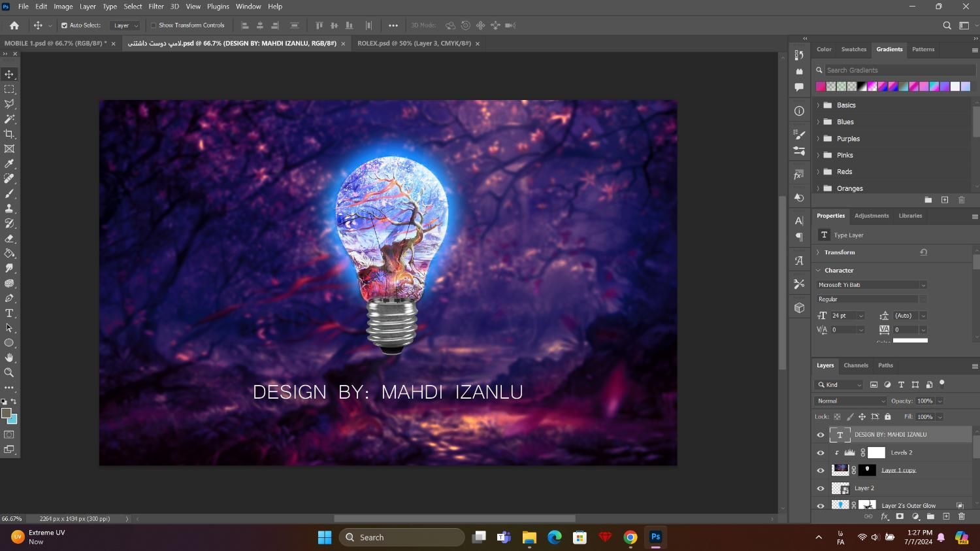Open the Normal blend mode dropdown

(x=851, y=401)
